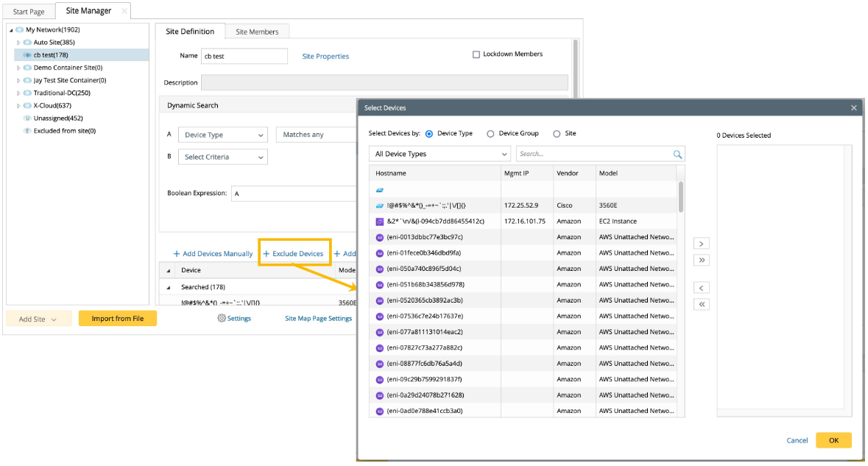
Task: Click the Amazon EC2 instance device icon
Action: click(x=380, y=221)
